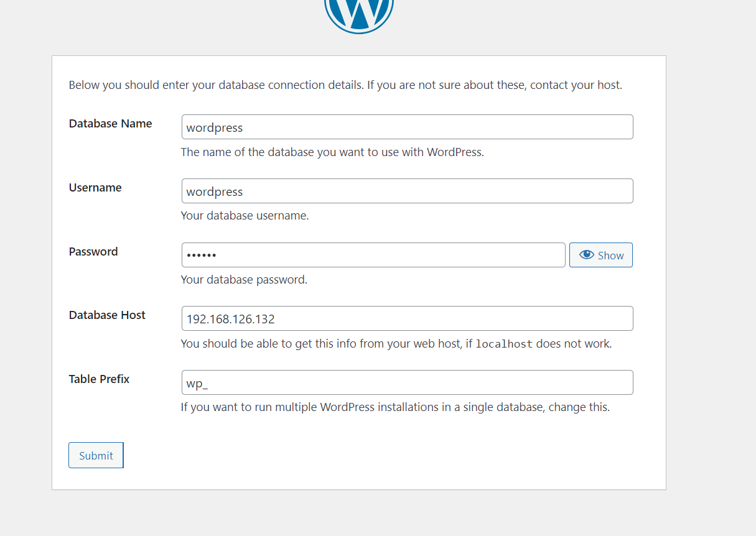Screen dimensions: 756x536
Task: Focus the Database Name input field
Action: [407, 127]
